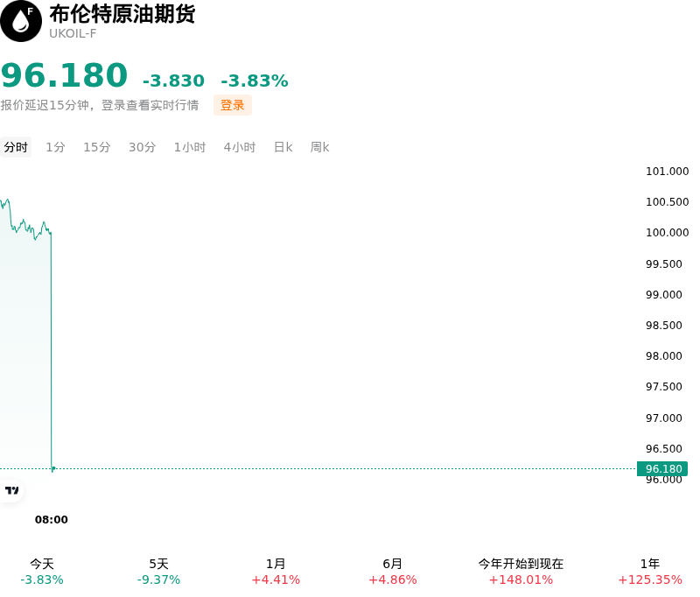Screen dimensions: 700x597
Task: Switch to the 1小时 interval tab
Action: 190,147
